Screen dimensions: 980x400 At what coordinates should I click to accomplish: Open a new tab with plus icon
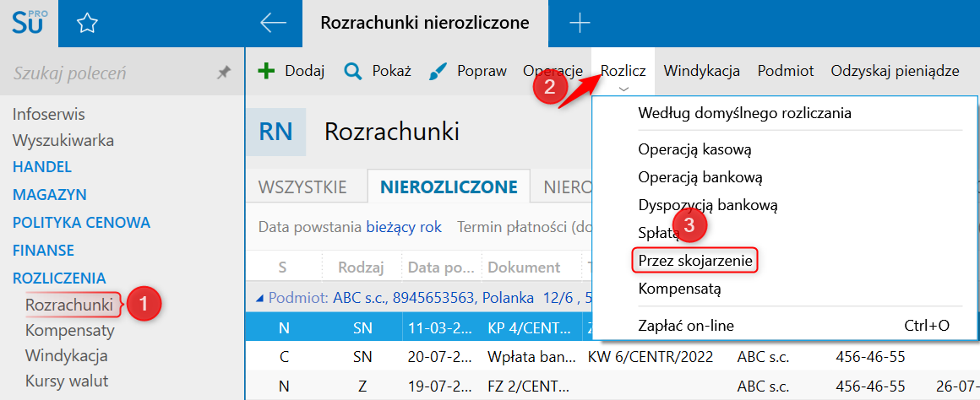click(x=580, y=24)
